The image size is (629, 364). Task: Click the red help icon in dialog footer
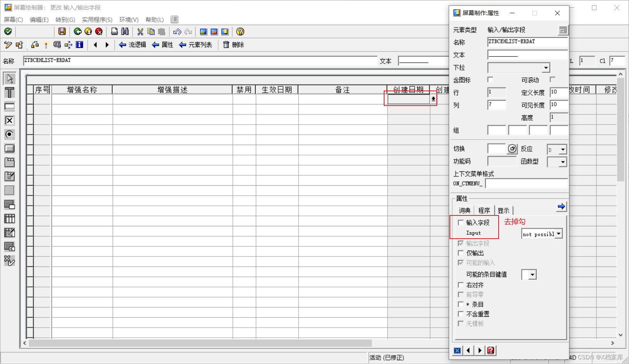(x=491, y=350)
